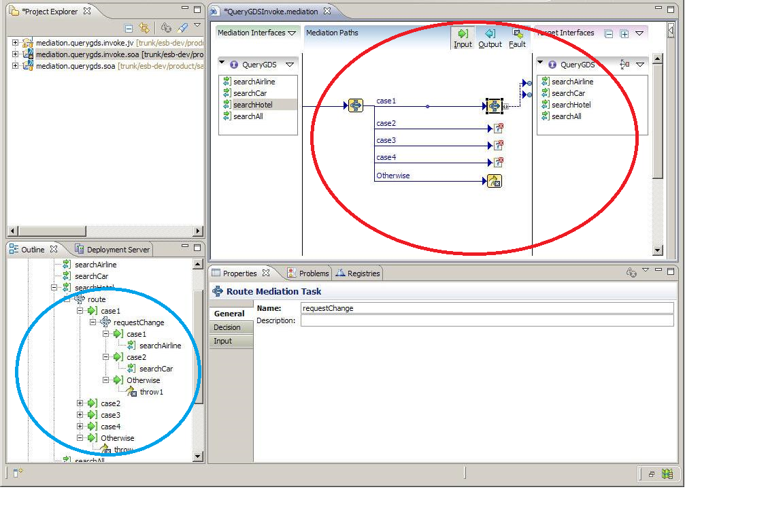The image size is (768, 532).
Task: Open Target Interfaces menu arrow
Action: tap(639, 33)
